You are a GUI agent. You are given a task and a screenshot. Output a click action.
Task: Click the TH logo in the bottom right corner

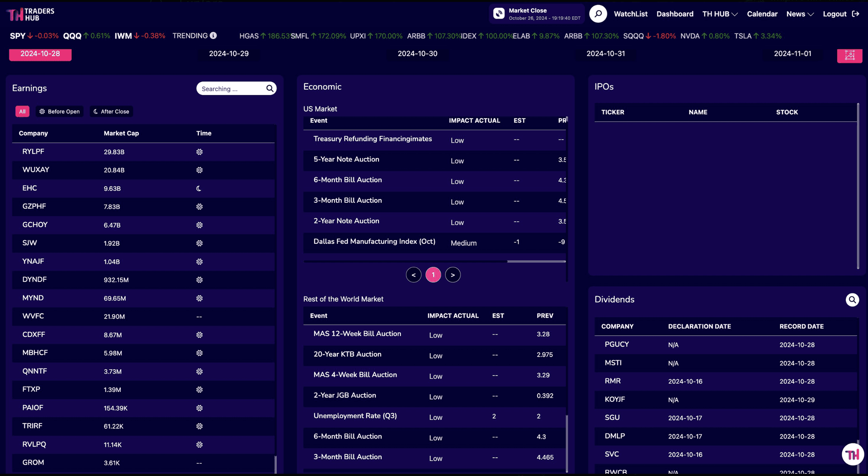coord(853,454)
